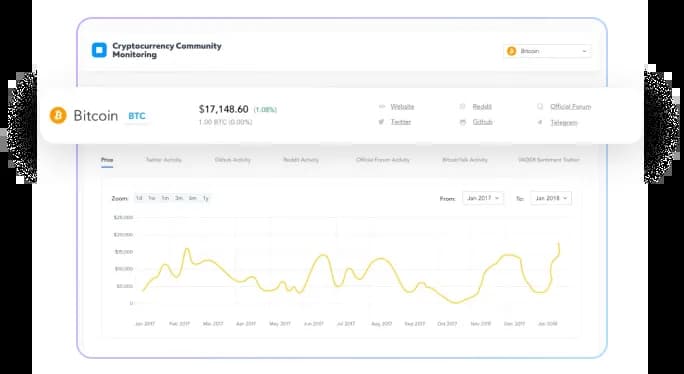Set chart zoom to 1y
The width and height of the screenshot is (684, 374).
(x=205, y=198)
